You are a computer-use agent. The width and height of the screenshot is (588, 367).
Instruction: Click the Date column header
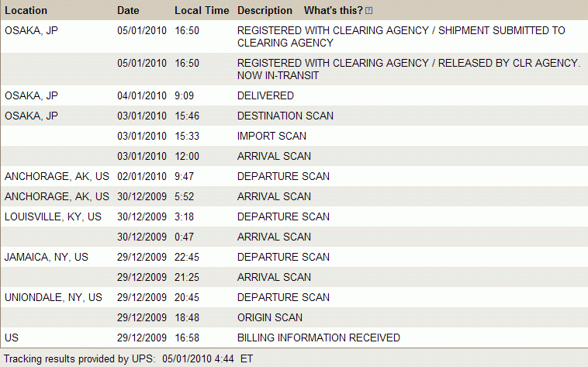click(x=128, y=11)
